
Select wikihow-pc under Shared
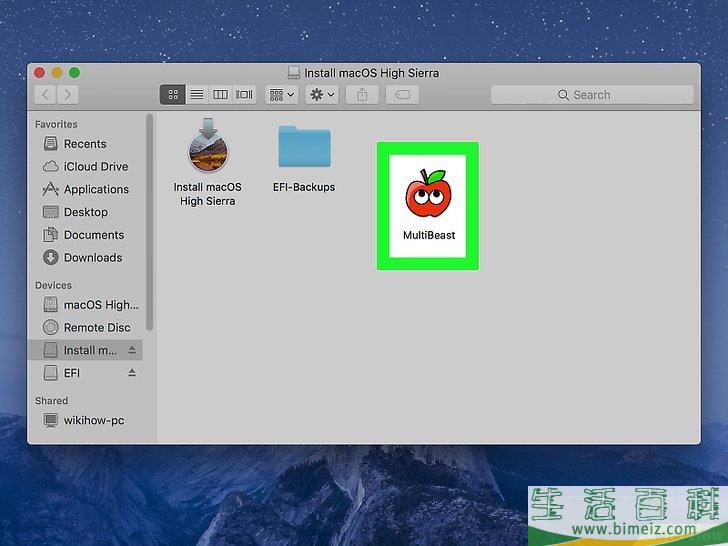coord(84,420)
